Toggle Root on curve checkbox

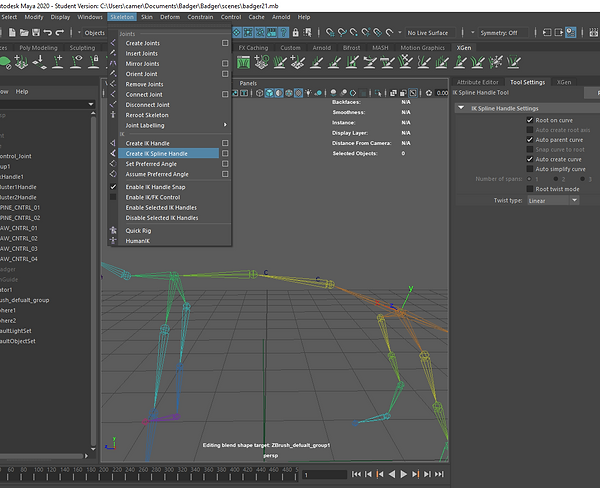530,120
